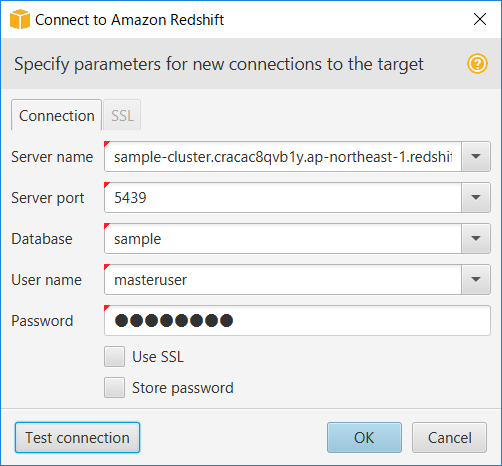Select the Connection tab
Viewport: 502px width, 466px height.
tap(56, 115)
